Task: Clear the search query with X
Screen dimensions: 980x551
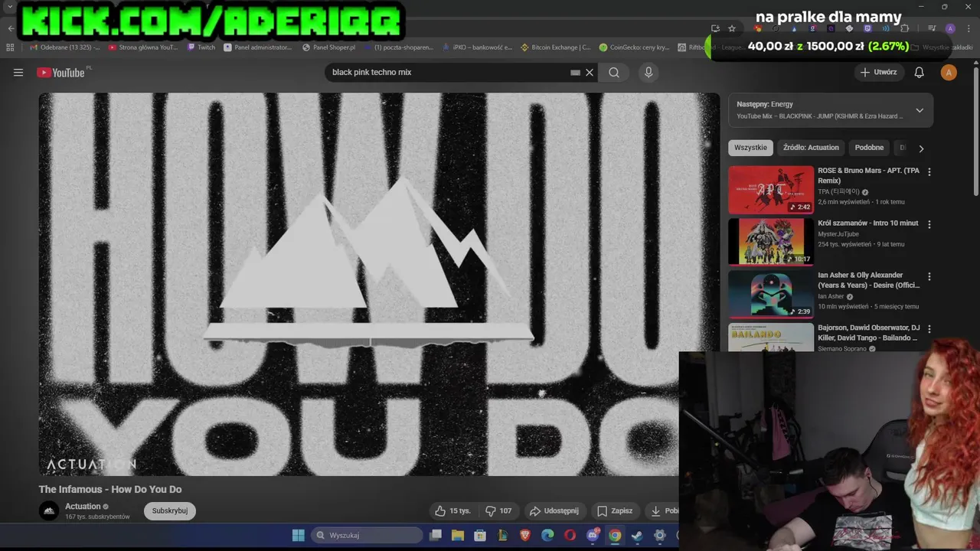Action: 590,73
